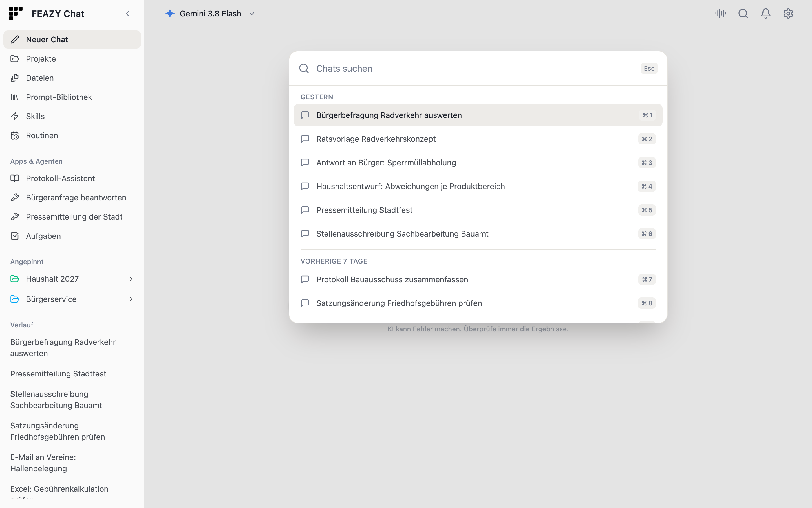Open Protokoll-Assistent book icon
The image size is (812, 508).
click(x=14, y=178)
